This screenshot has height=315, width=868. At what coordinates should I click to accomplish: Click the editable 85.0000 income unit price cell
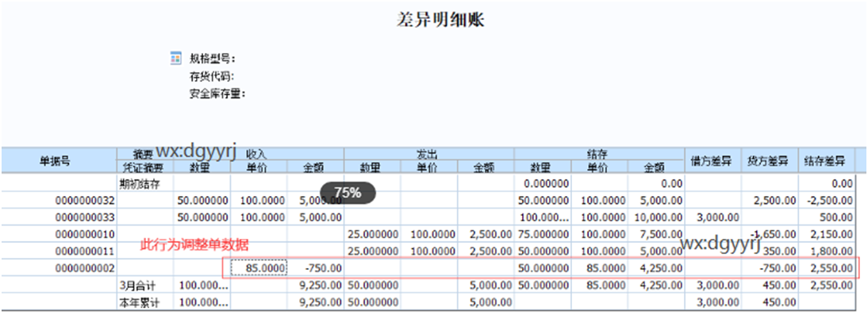point(259,268)
